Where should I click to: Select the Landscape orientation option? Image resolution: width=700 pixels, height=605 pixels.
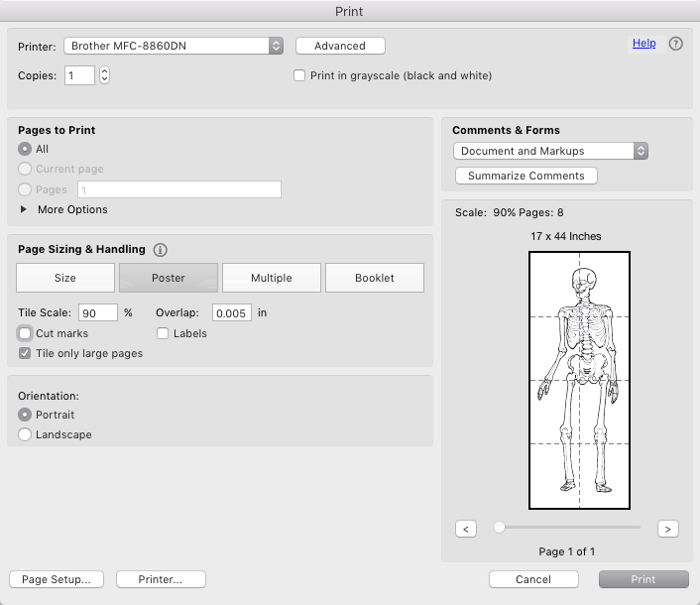(x=25, y=434)
